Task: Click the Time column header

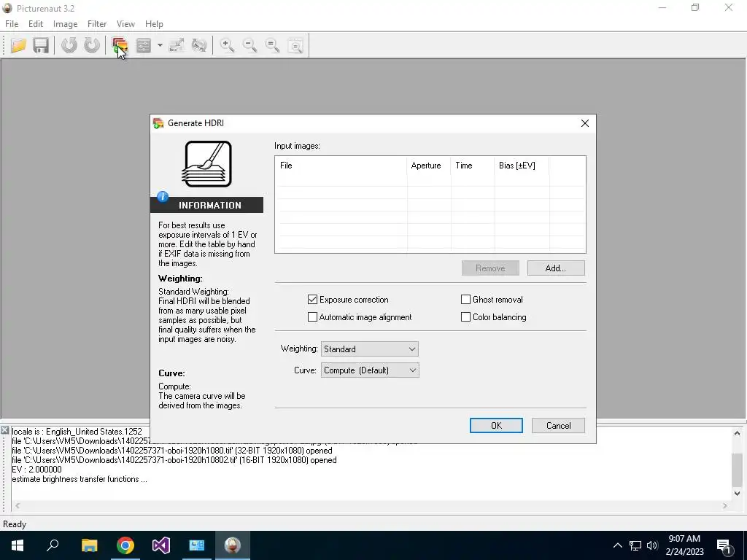Action: [473, 166]
